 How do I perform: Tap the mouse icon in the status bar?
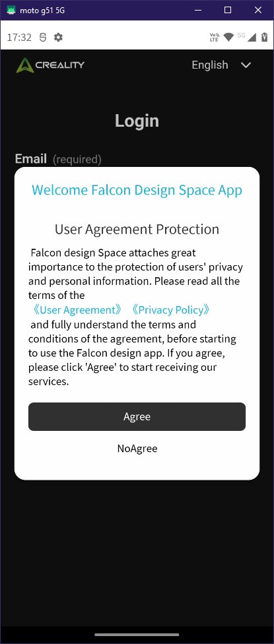pos(43,38)
